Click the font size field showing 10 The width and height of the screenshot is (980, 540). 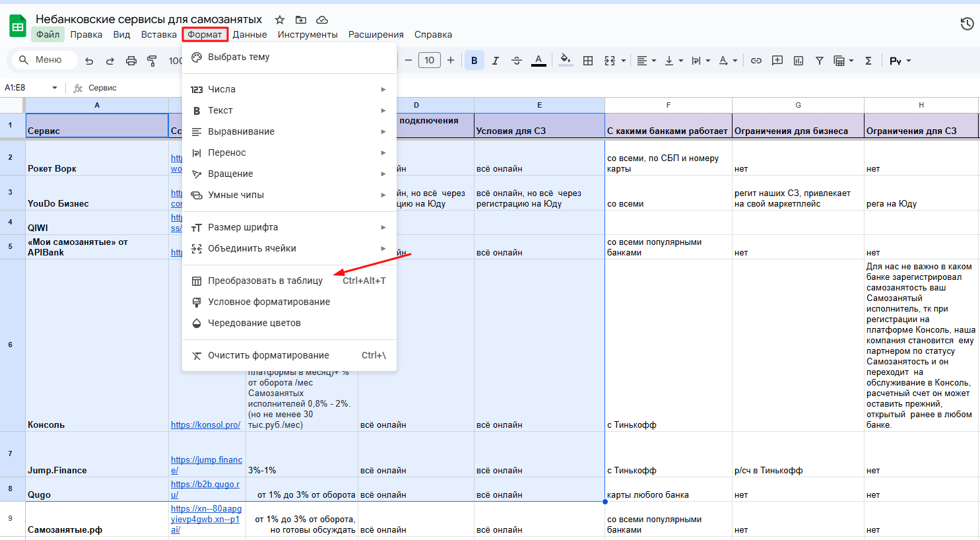[429, 61]
